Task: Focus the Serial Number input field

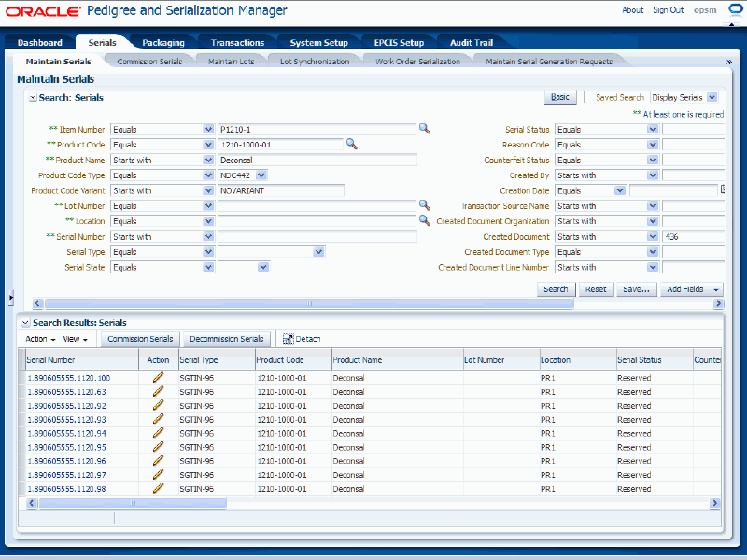Action: 317,237
